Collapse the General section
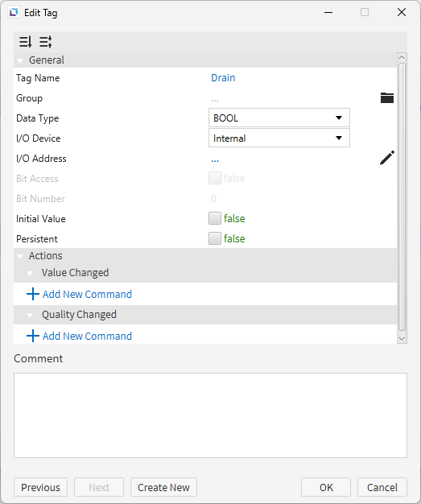 (21, 60)
